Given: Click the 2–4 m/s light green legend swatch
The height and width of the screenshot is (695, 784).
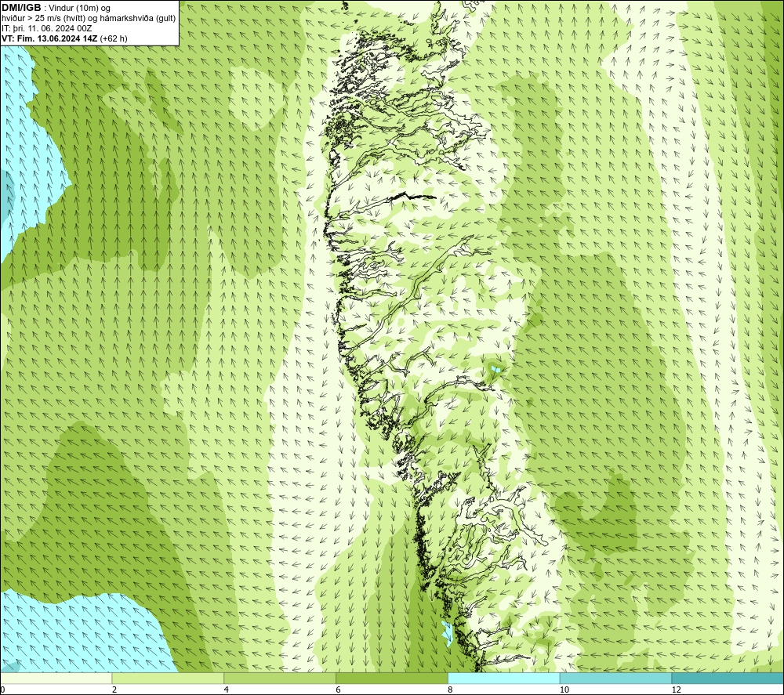Looking at the screenshot, I should click(168, 678).
